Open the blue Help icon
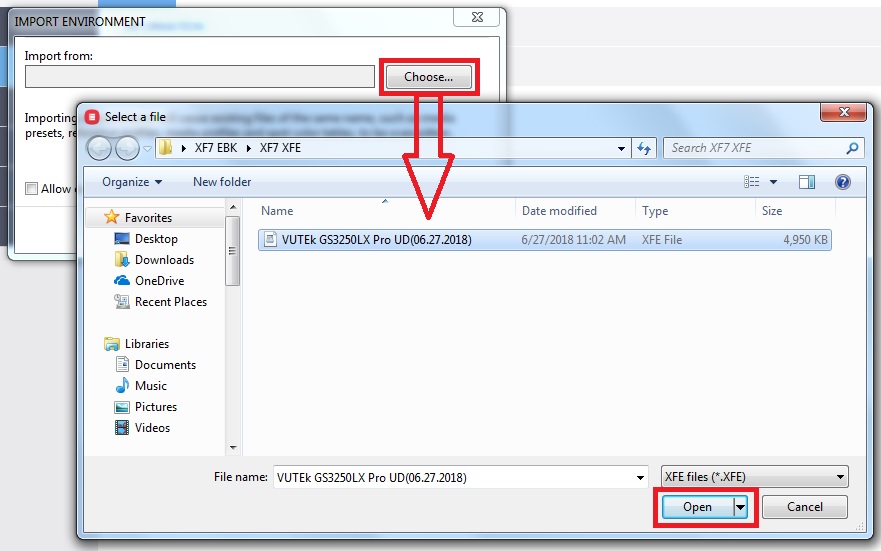The image size is (881, 551). tap(843, 182)
